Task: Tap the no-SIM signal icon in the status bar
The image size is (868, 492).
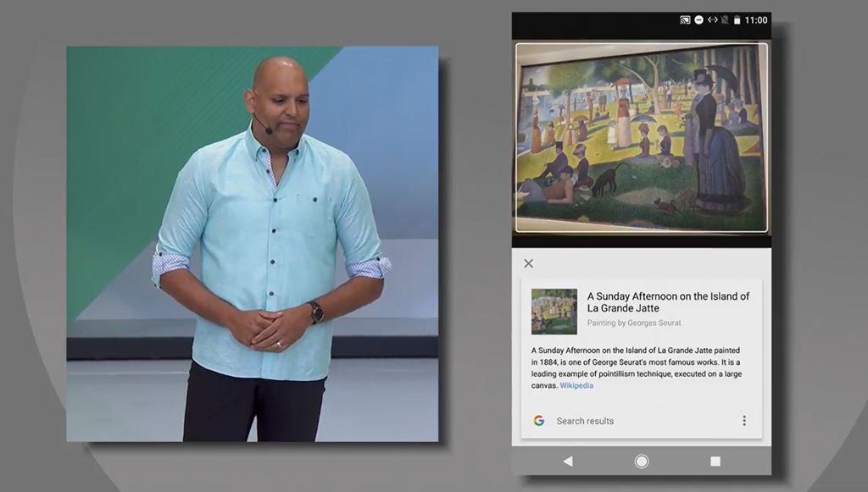Action: point(726,20)
